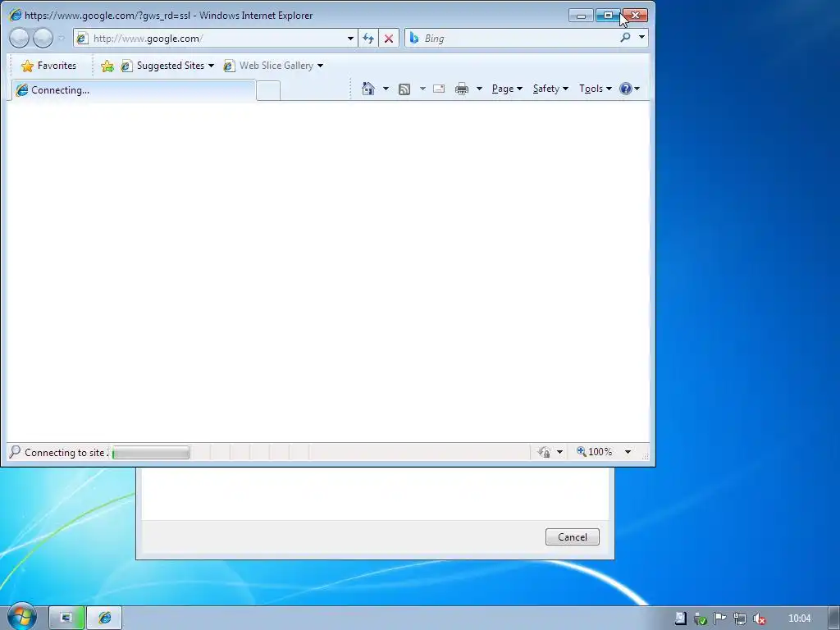Click the status bar magnifier icon

point(15,452)
